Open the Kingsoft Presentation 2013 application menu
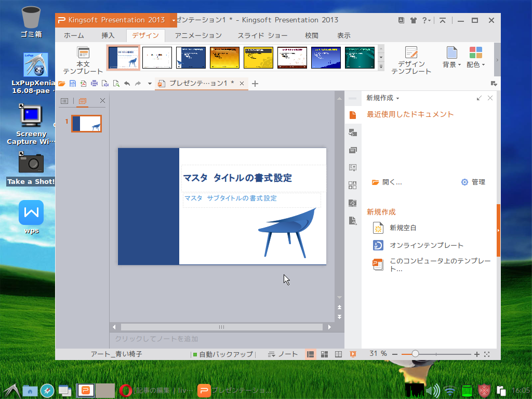 pos(116,20)
